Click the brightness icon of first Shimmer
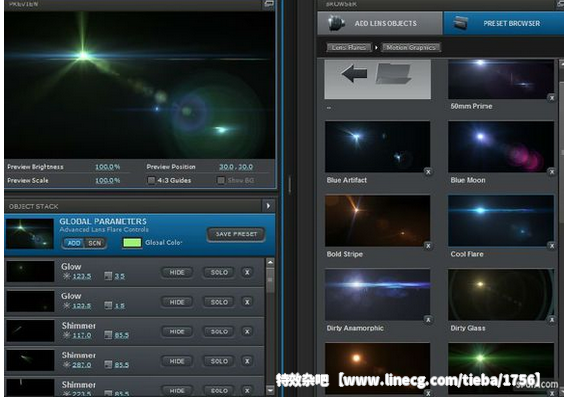Screen dimensions: 578x399 [66, 335]
